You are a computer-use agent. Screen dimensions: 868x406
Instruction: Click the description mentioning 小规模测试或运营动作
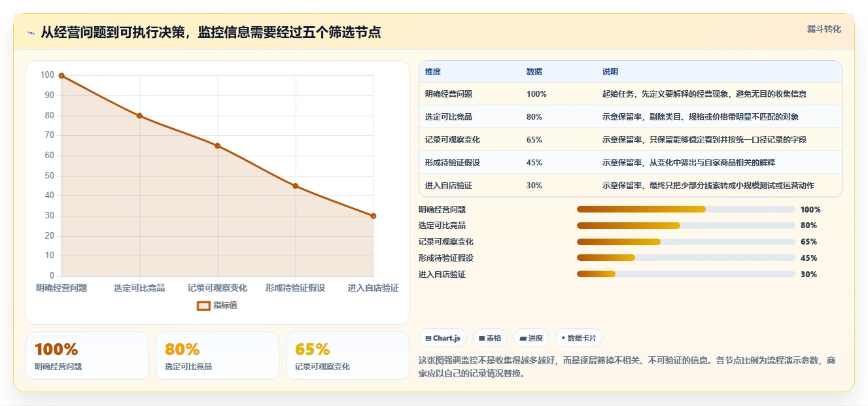708,186
